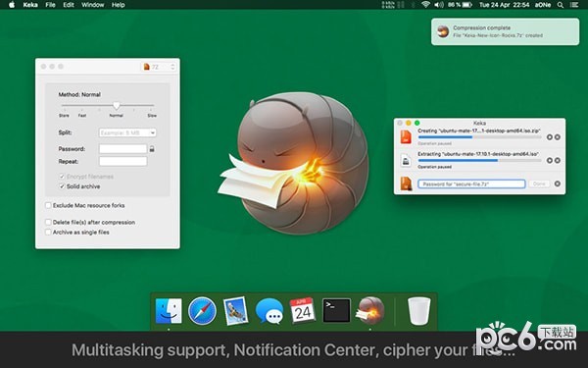Open Messages from the Dock

click(x=269, y=311)
